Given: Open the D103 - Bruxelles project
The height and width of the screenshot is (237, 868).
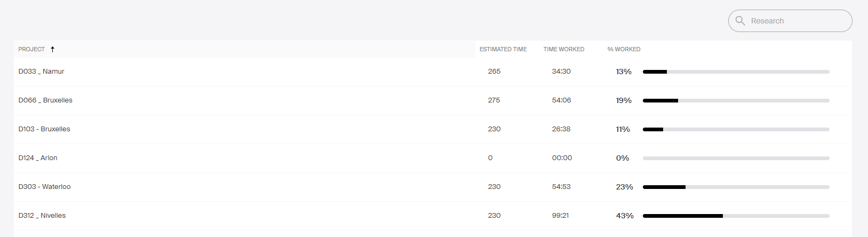Looking at the screenshot, I should (x=44, y=129).
